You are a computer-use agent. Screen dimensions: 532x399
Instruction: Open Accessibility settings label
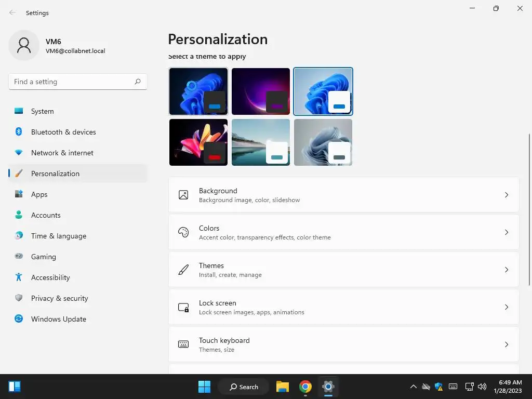click(50, 277)
